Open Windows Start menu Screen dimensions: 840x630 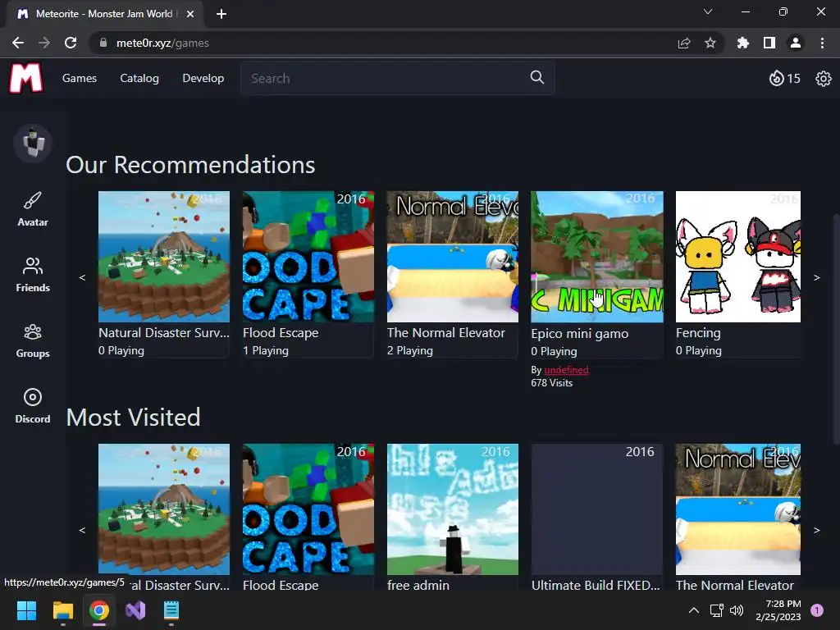pyautogui.click(x=26, y=610)
